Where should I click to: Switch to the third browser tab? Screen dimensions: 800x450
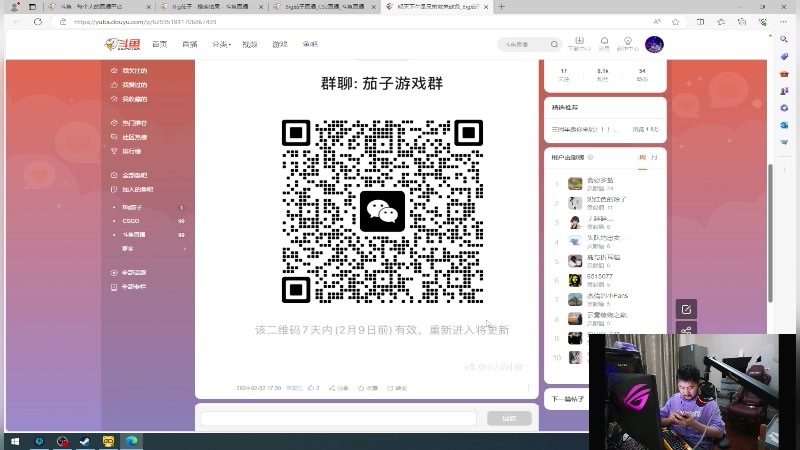[324, 7]
